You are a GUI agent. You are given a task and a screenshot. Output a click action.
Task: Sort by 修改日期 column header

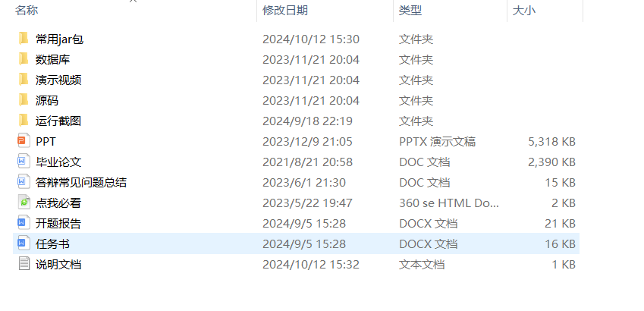(285, 10)
